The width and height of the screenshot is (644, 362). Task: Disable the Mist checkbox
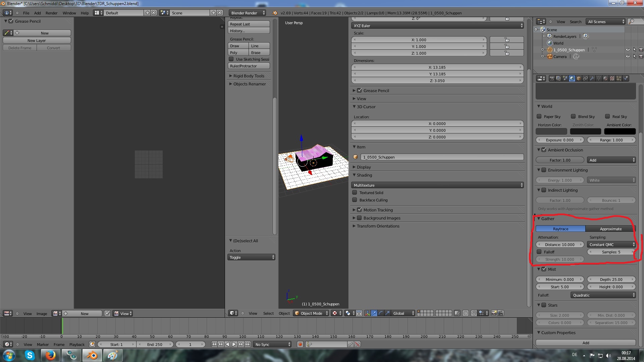[x=544, y=269]
